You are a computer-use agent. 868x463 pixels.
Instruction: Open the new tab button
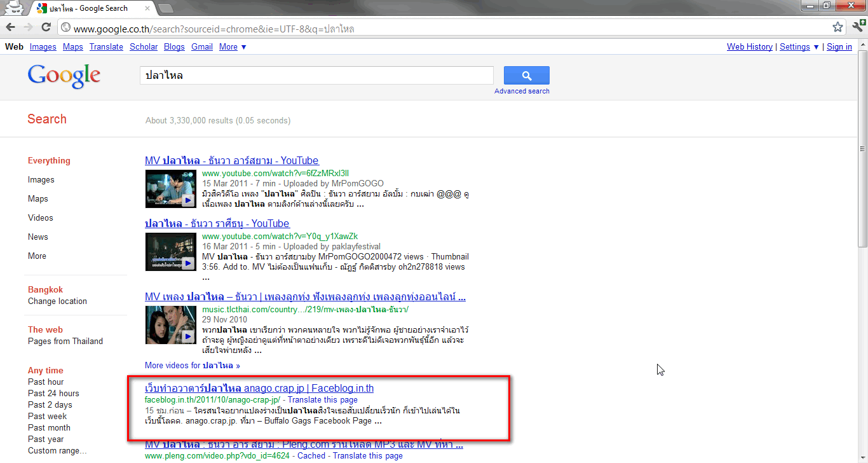pos(166,8)
